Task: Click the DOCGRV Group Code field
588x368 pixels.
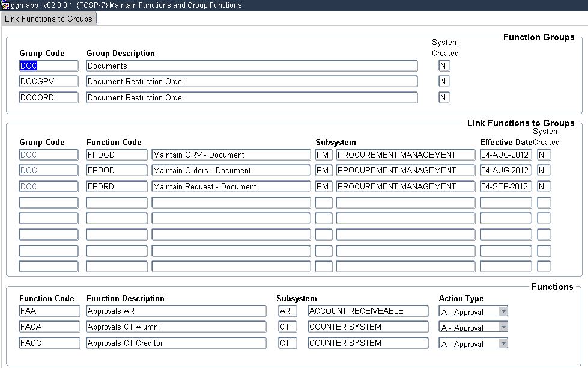Action: tap(48, 81)
